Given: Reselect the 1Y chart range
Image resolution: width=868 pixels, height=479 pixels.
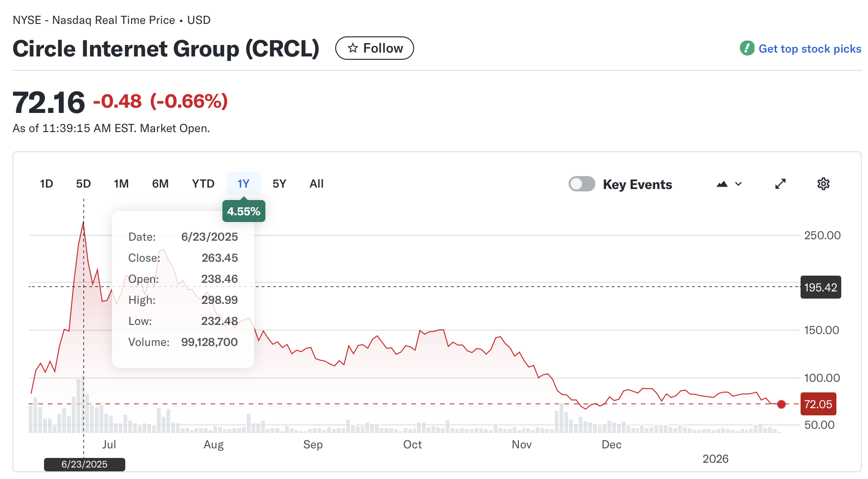Looking at the screenshot, I should (243, 183).
